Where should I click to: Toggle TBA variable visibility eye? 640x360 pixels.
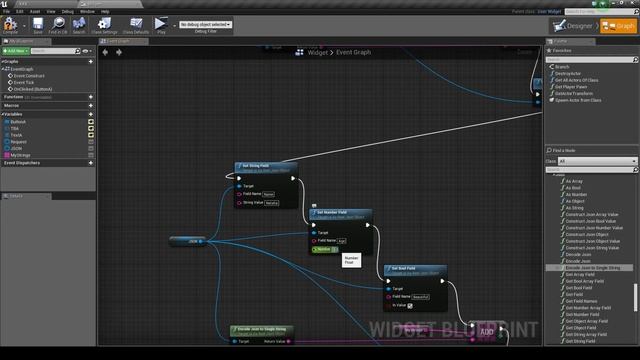(91, 128)
